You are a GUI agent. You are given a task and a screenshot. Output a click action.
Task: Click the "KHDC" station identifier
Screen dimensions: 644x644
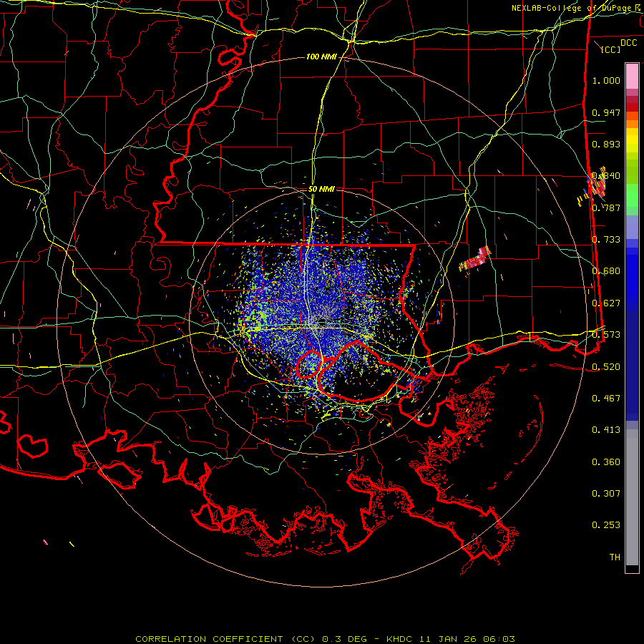pyautogui.click(x=401, y=639)
